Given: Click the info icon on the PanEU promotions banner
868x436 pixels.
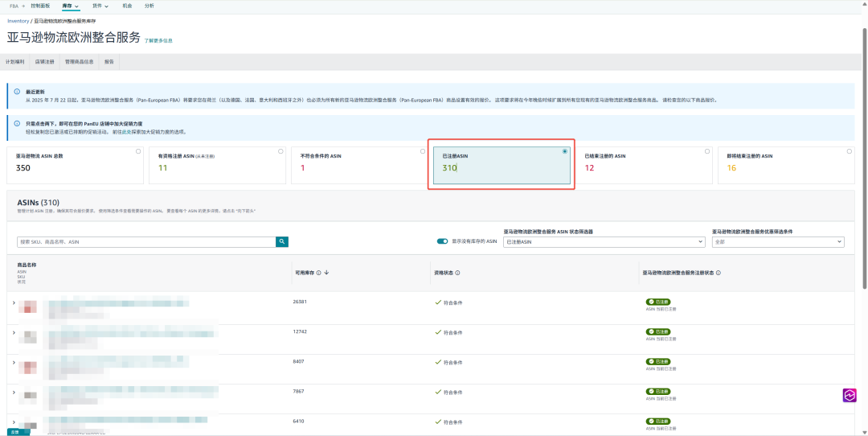Looking at the screenshot, I should point(17,124).
